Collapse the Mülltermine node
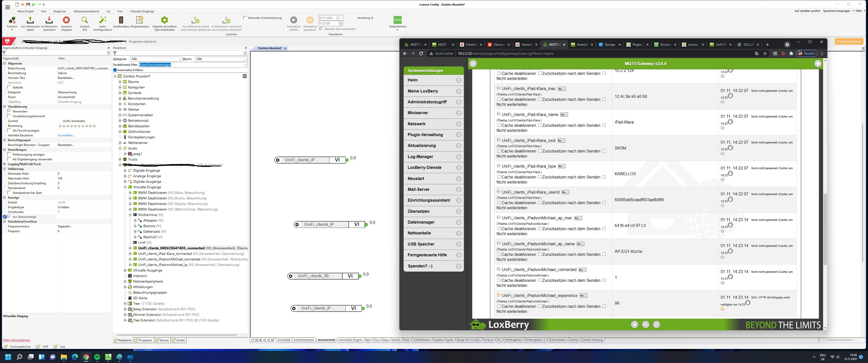868x363 pixels. [130, 215]
